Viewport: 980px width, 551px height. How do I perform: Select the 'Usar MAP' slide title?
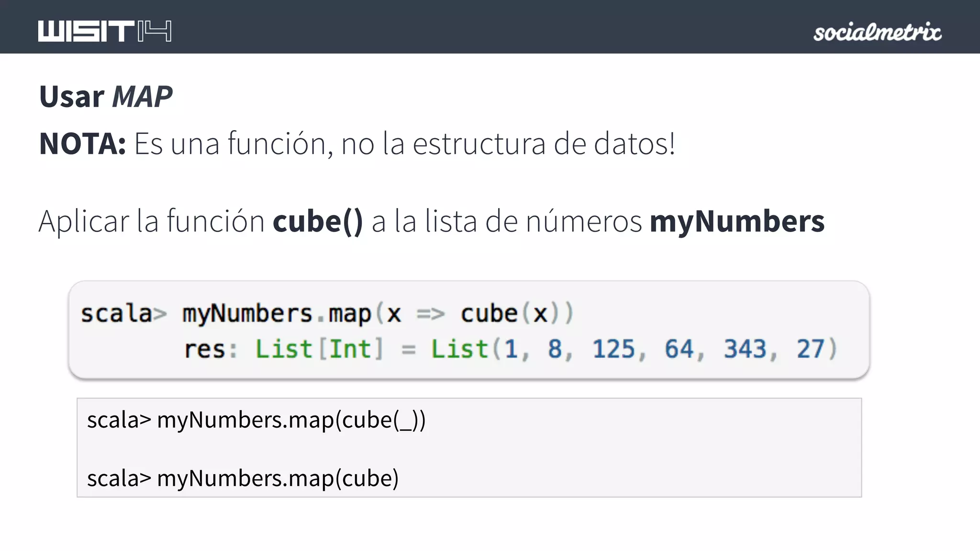click(x=106, y=97)
